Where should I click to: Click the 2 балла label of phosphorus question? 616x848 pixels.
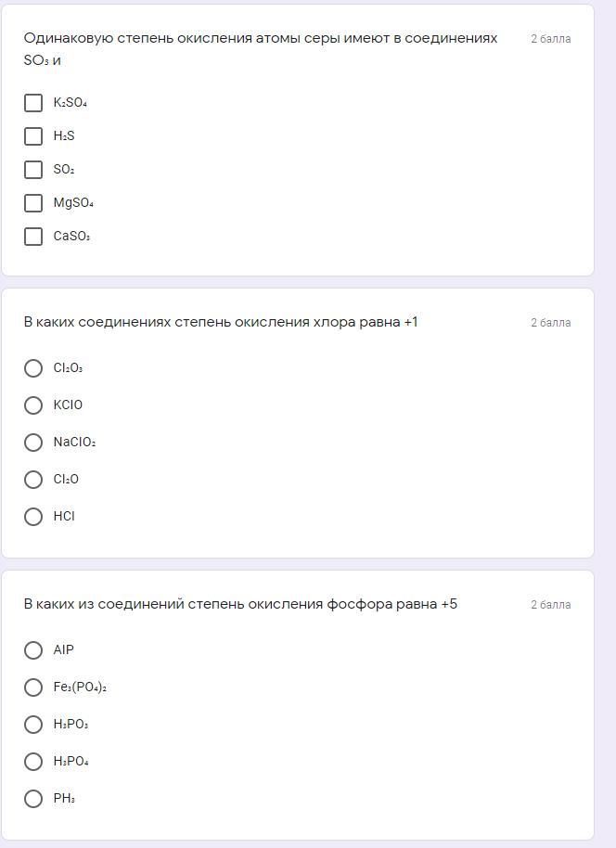[x=550, y=605]
